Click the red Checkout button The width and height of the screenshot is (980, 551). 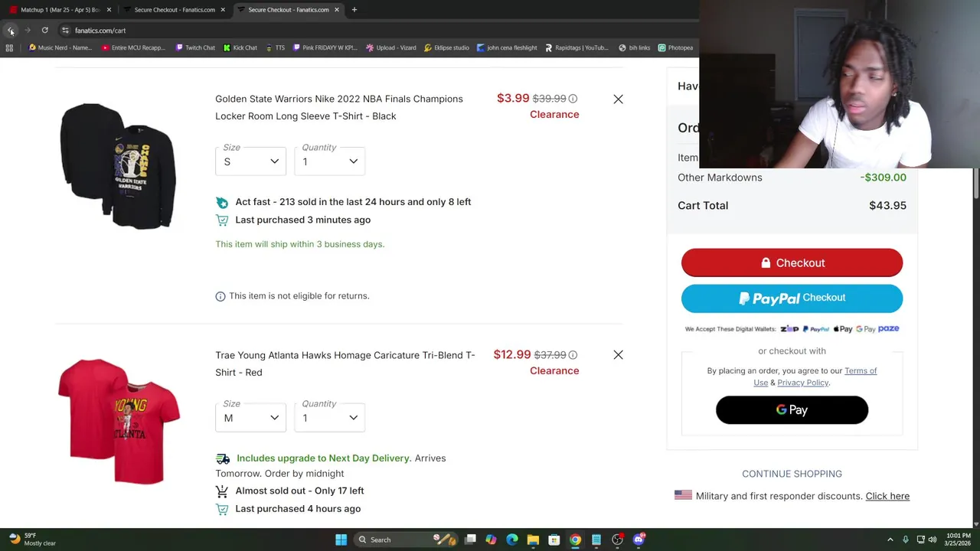[792, 262]
